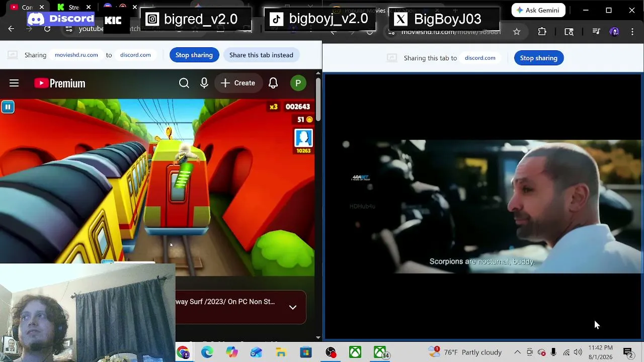Open Chrome media controls icon
Viewport: 644px width, 362px height.
[x=596, y=32]
